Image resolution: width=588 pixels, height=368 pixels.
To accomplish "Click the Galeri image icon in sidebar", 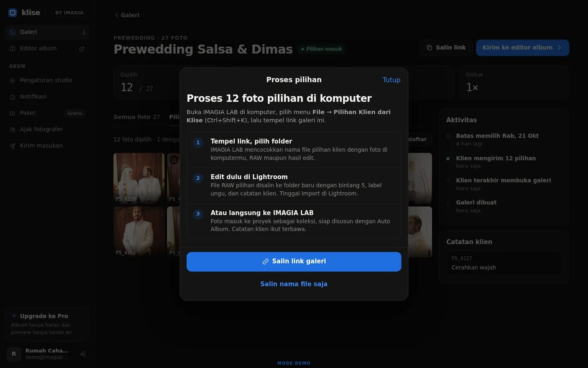I will (x=12, y=32).
